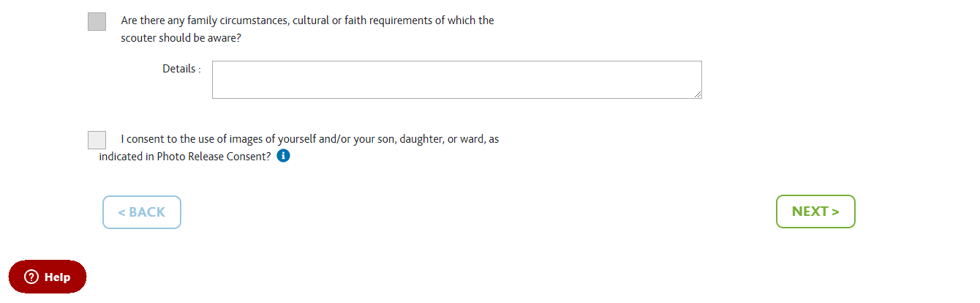Viewport: 980px width, 303px height.
Task: Click the 'Are there any family circumstances' label
Action: (x=307, y=29)
